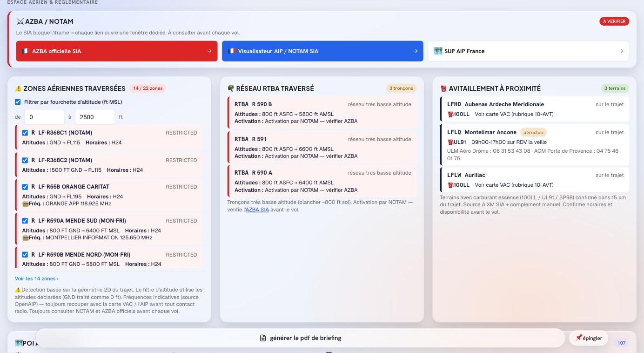Uncheck LF-R55B ORANGE CARITAT zone
The height and width of the screenshot is (353, 644).
click(x=25, y=187)
